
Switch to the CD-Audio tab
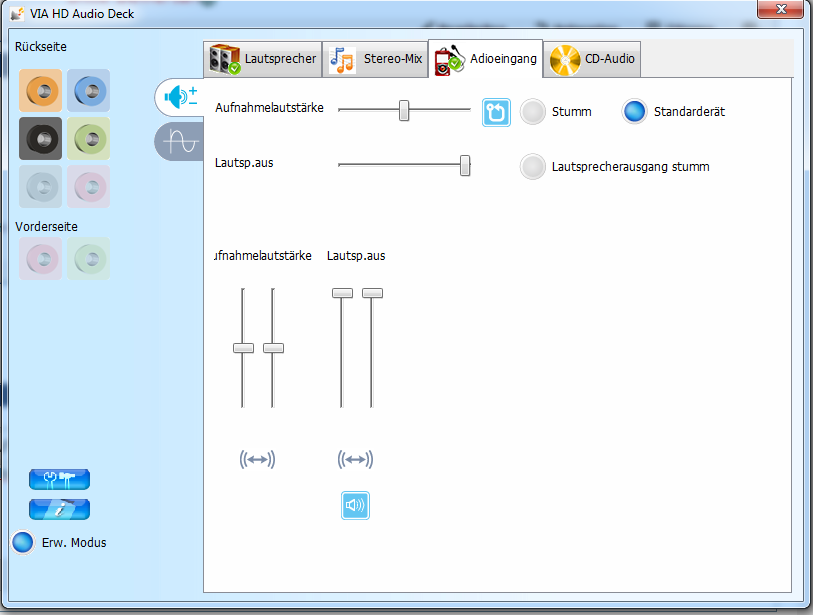[x=592, y=59]
